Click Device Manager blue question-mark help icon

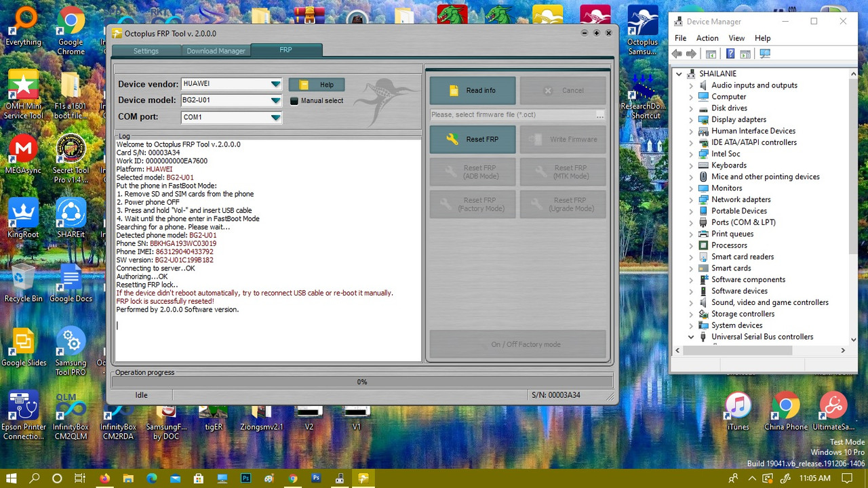tap(730, 54)
